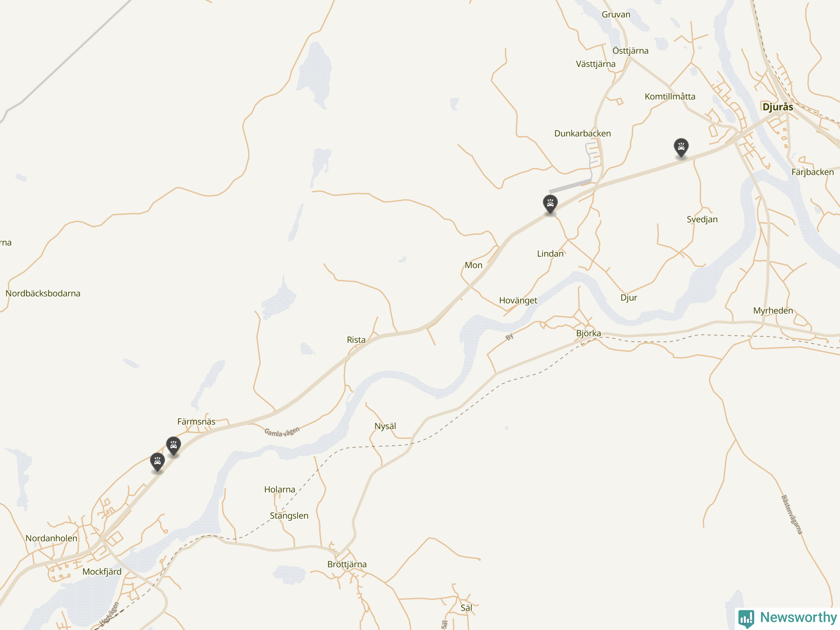
Task: Select the Björka place label
Action: tap(589, 333)
